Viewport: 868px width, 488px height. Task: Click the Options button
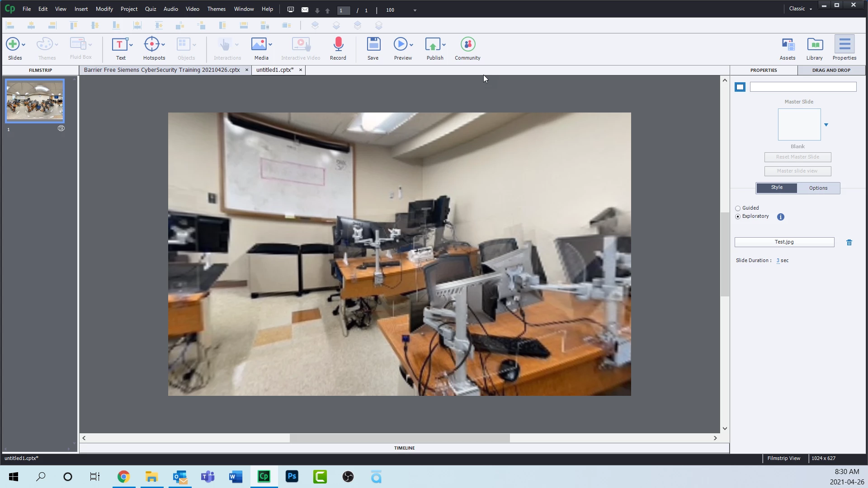click(x=818, y=188)
